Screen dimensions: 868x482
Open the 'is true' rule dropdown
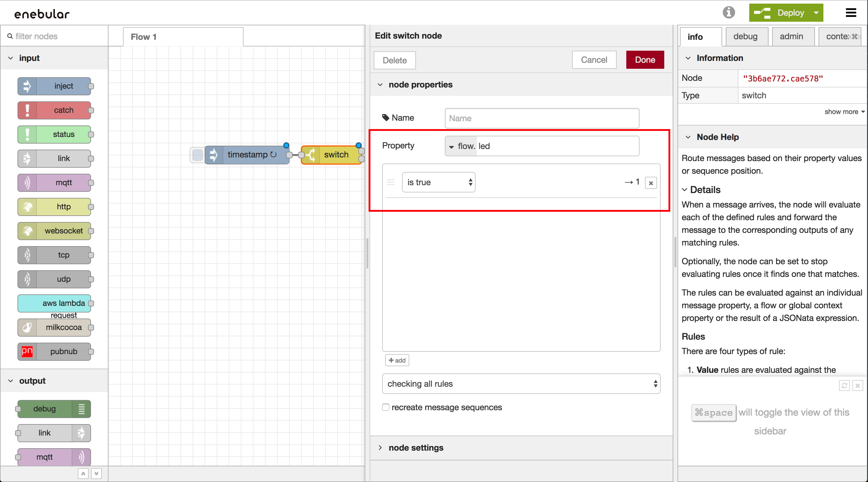click(439, 182)
